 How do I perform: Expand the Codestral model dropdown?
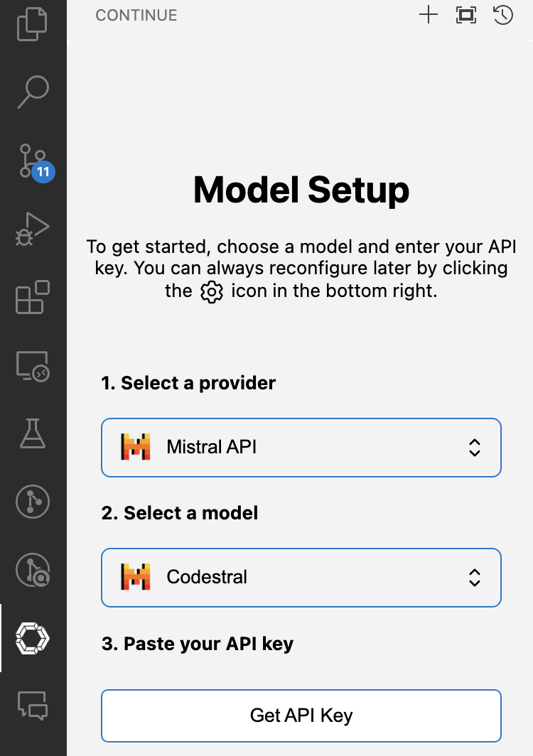pyautogui.click(x=301, y=577)
